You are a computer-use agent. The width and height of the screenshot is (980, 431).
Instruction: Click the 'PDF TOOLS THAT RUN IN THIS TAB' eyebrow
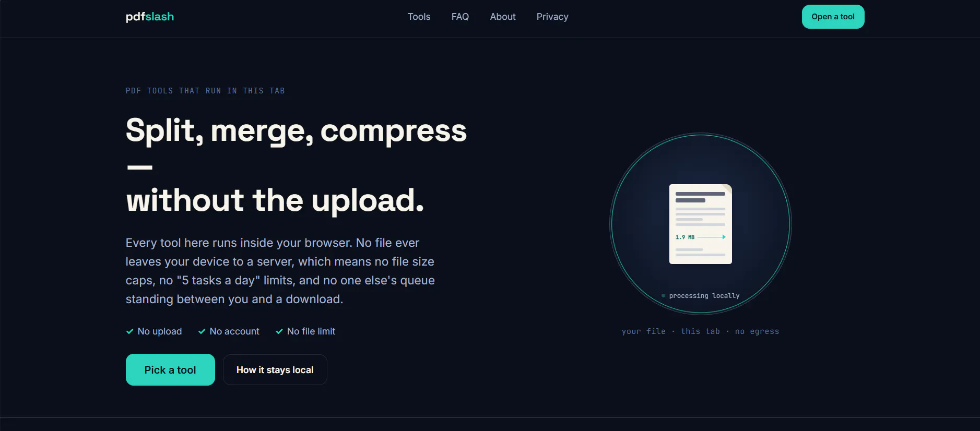[205, 91]
